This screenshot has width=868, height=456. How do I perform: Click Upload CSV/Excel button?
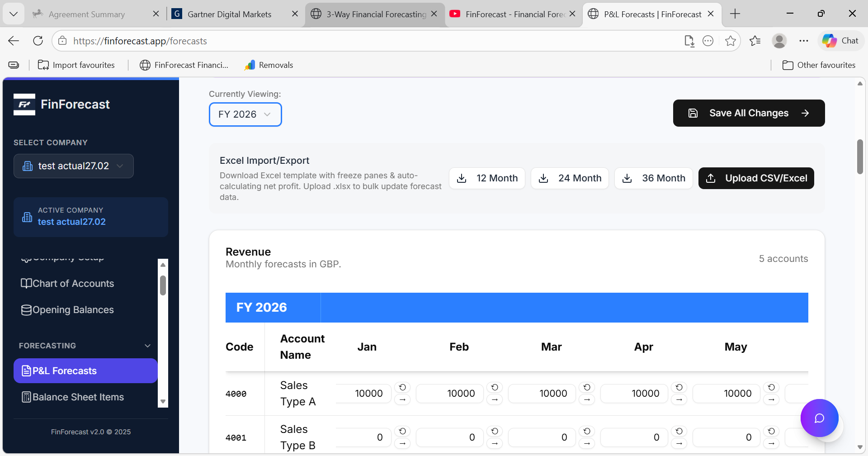756,178
